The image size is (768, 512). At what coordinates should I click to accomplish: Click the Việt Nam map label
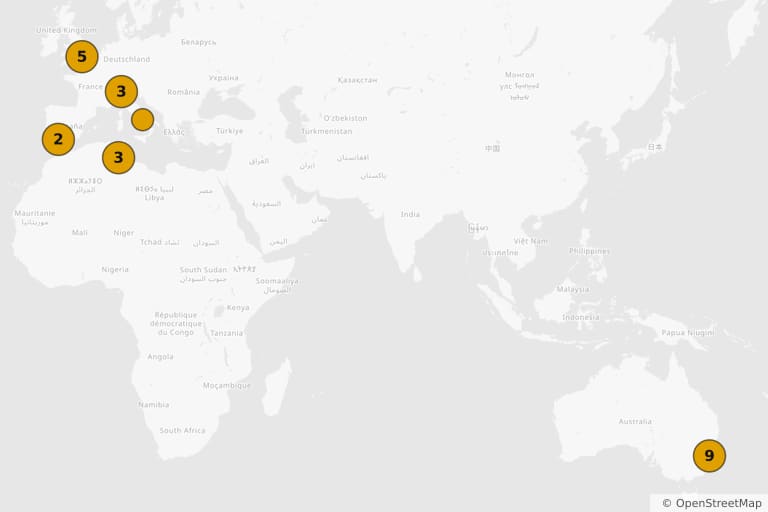point(531,241)
